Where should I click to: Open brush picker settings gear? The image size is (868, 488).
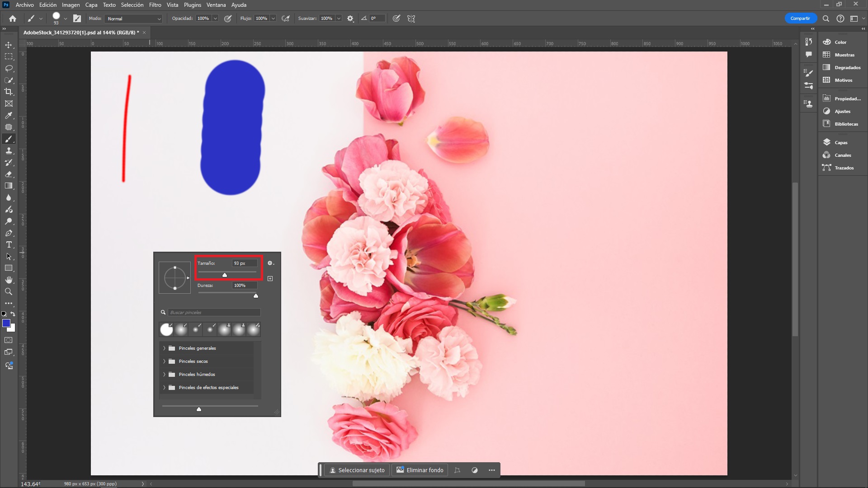(x=270, y=263)
